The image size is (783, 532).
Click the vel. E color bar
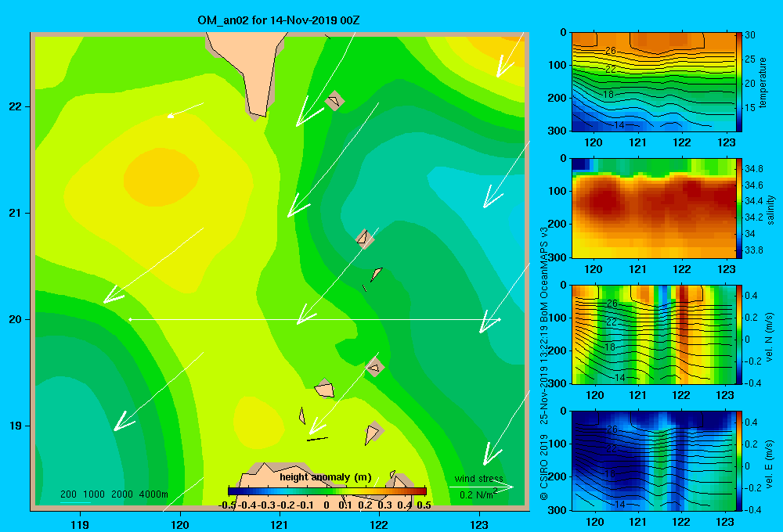[x=739, y=461]
